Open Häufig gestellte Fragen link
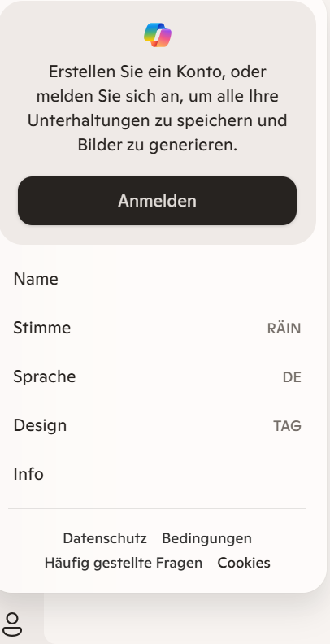This screenshot has height=644, width=330. (124, 563)
